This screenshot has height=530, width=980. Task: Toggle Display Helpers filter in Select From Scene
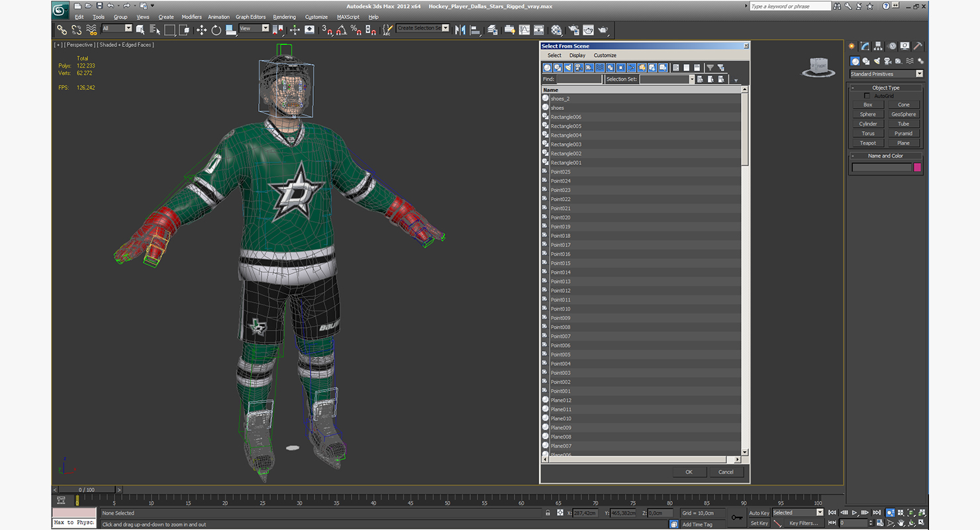click(x=589, y=68)
